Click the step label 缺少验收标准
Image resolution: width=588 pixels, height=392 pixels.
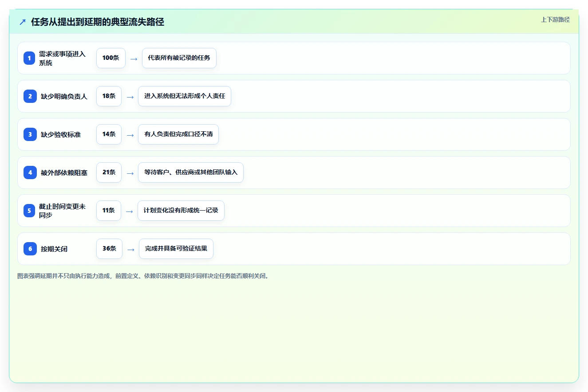pos(61,134)
